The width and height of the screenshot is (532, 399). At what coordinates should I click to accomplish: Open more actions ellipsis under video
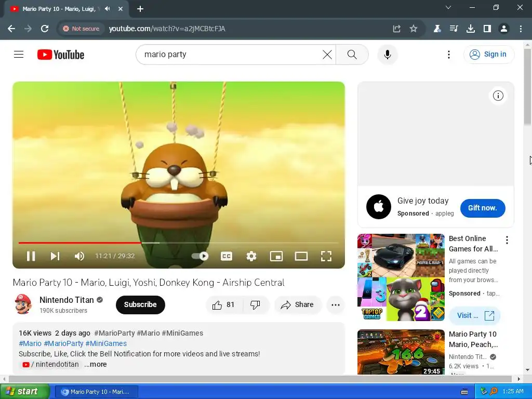point(336,304)
